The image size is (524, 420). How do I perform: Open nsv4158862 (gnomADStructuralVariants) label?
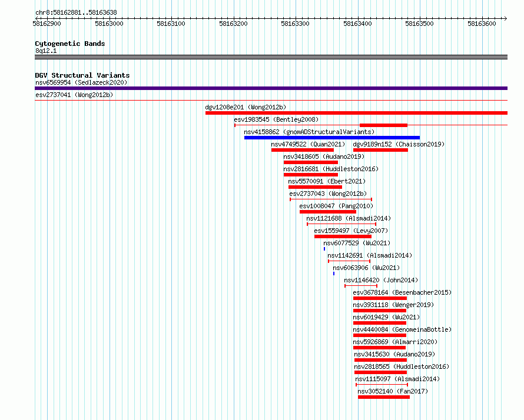tap(309, 132)
